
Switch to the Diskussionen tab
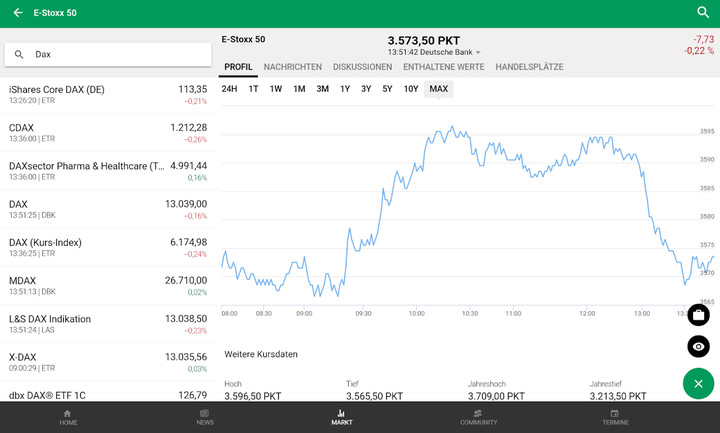tap(362, 67)
